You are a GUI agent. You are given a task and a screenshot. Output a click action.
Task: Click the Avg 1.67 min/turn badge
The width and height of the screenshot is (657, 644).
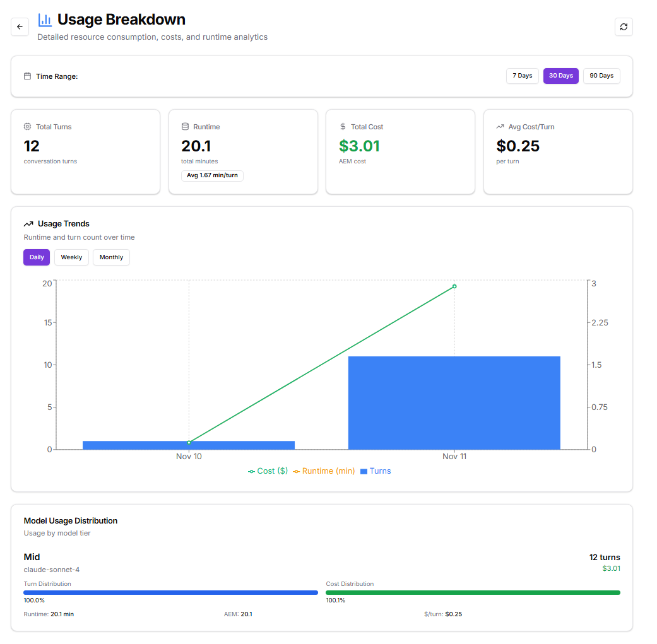tap(211, 175)
